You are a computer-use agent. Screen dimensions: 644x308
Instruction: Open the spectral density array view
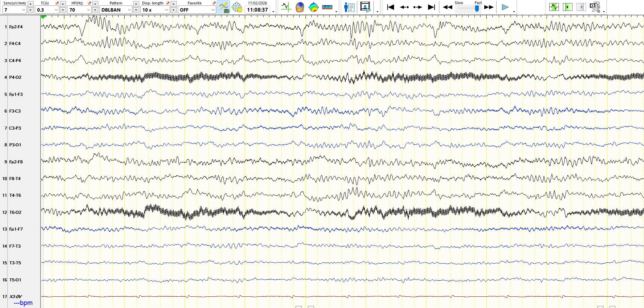[327, 7]
